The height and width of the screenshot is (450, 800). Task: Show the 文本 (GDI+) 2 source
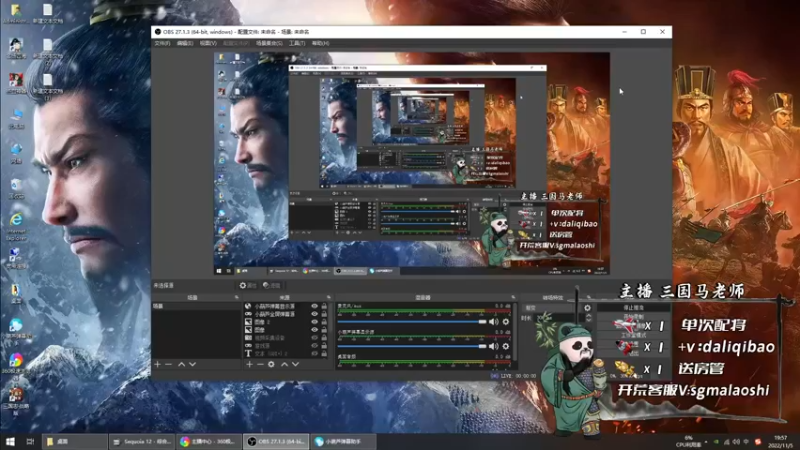click(x=314, y=353)
